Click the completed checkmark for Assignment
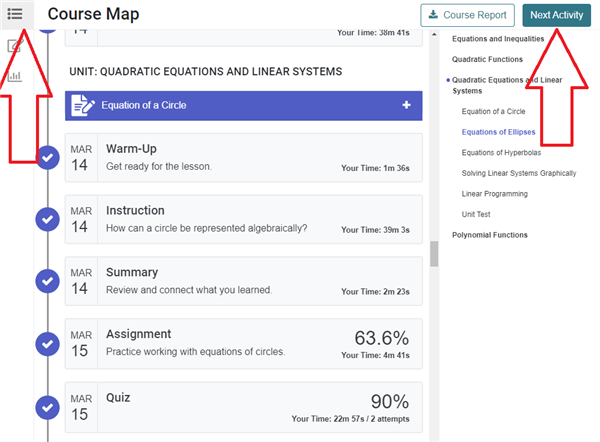 tap(47, 344)
